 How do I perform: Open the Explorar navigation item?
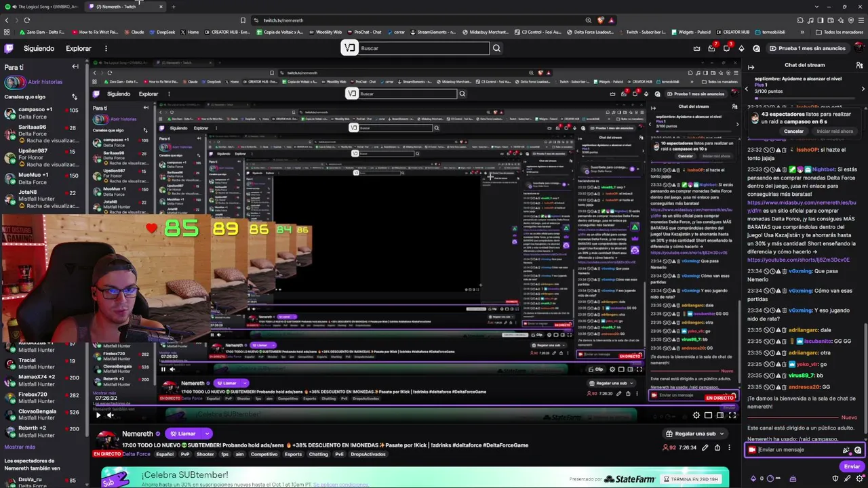pos(79,48)
